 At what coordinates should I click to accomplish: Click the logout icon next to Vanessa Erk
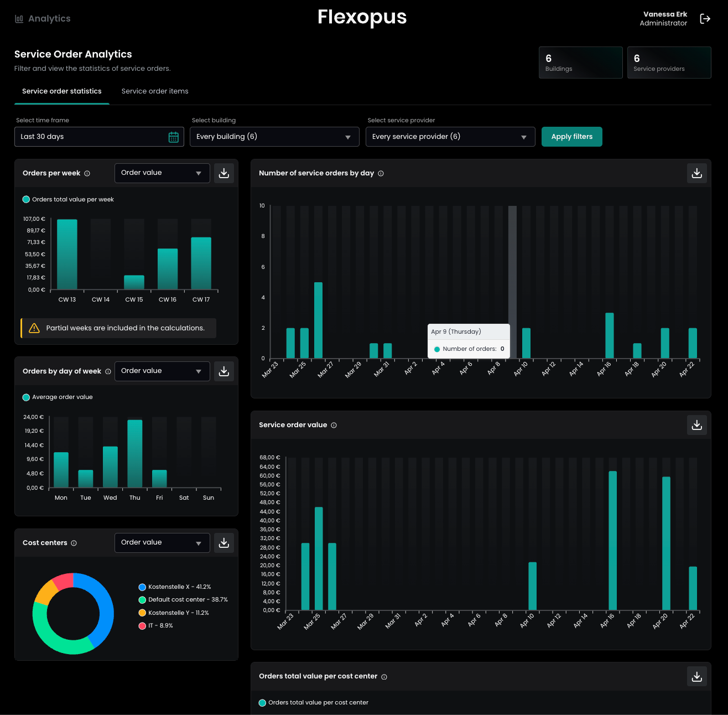coord(705,19)
